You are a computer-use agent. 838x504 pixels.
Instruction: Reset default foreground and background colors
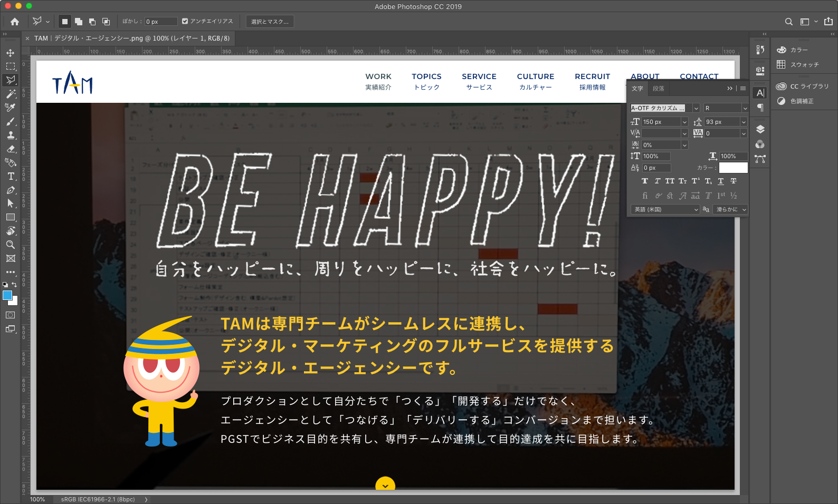click(5, 285)
